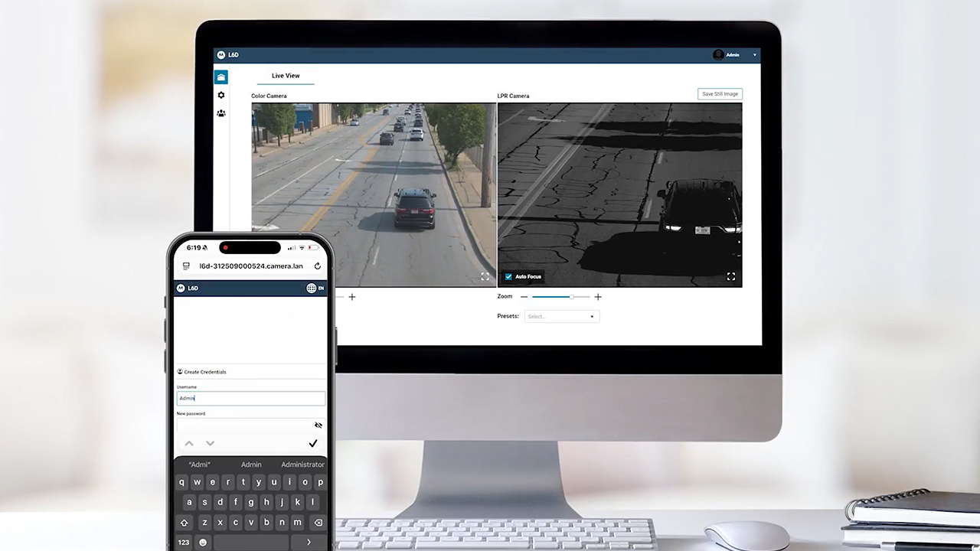Image resolution: width=980 pixels, height=551 pixels.
Task: Expand LPR Camera feed to fullscreen
Action: [x=730, y=276]
